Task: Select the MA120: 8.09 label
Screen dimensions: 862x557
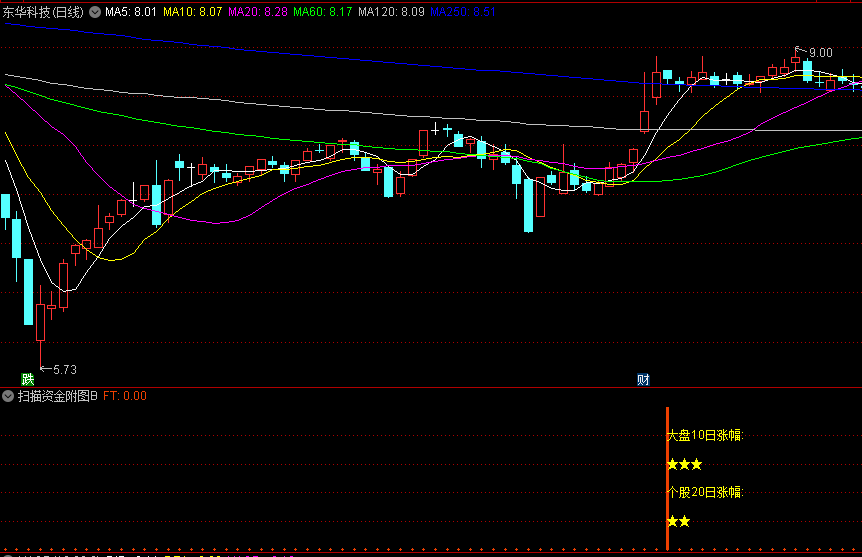Action: [391, 12]
